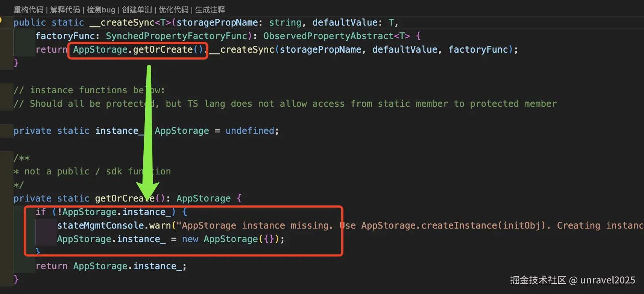Click the new AppStorage({}) expression
644x294 pixels.
pos(232,239)
